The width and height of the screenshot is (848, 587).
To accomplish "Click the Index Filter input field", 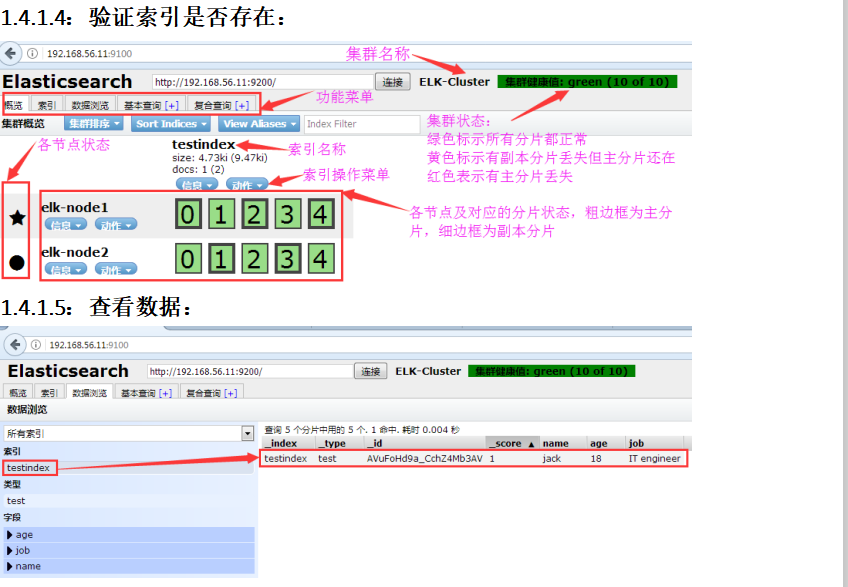I will click(x=362, y=124).
